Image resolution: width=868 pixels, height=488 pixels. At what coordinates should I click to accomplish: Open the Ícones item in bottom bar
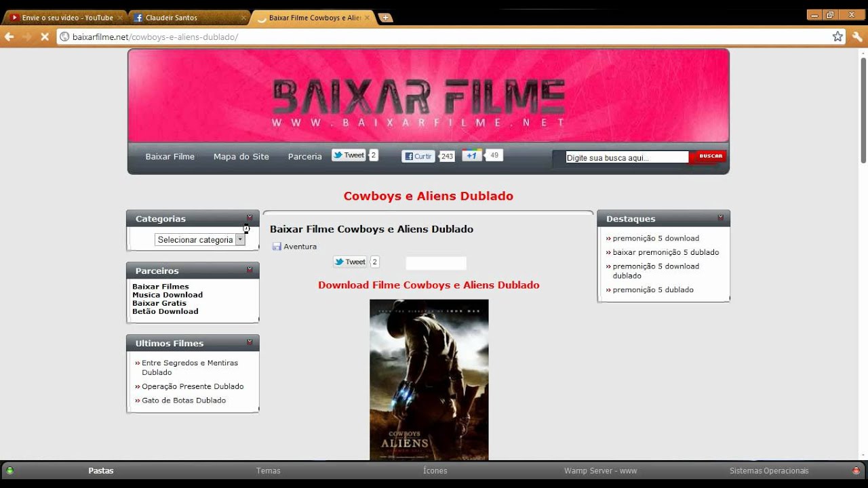point(435,470)
